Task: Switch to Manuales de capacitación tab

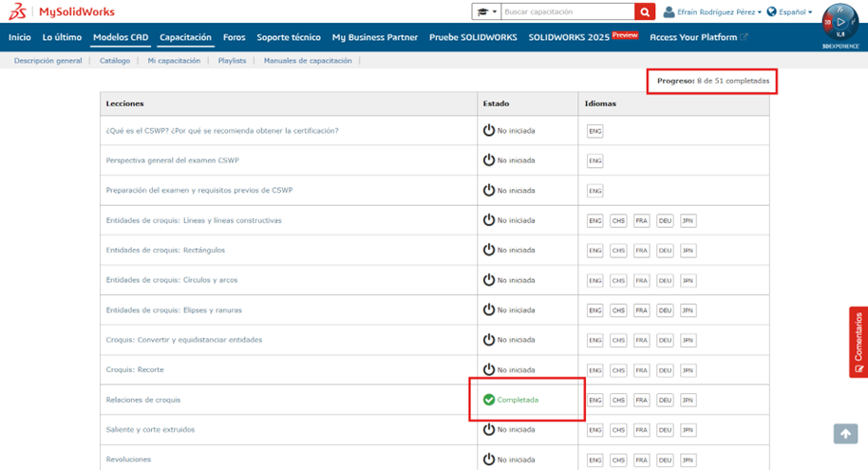Action: pyautogui.click(x=308, y=61)
